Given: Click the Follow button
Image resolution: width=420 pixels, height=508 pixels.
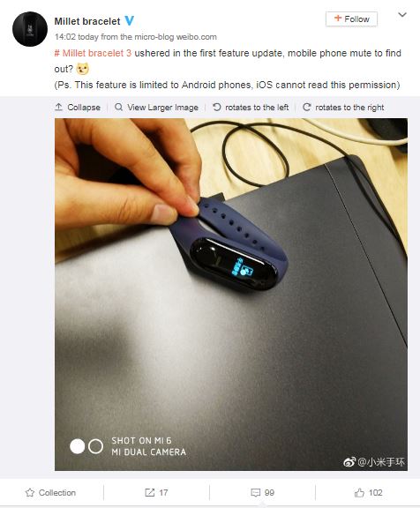Looking at the screenshot, I should [351, 19].
